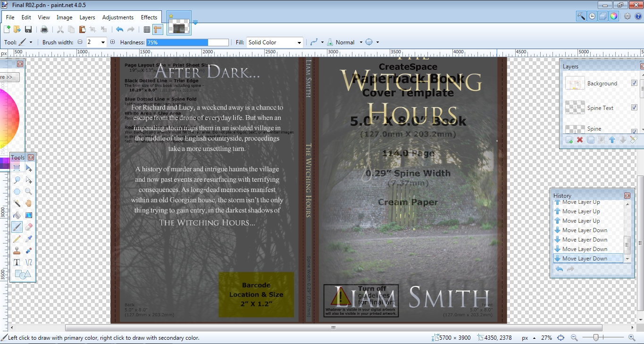Click the Hardness 75% slider bar

click(187, 42)
